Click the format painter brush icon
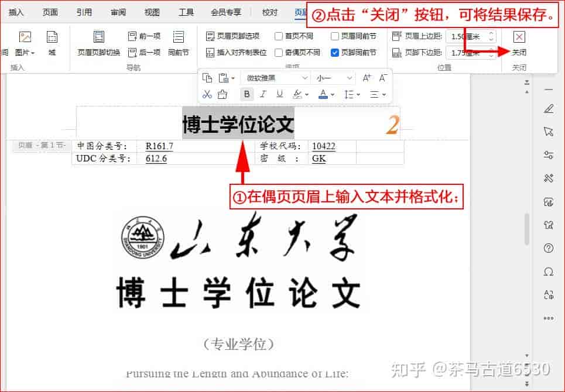Screen dimensions: 565x392 (x=222, y=94)
